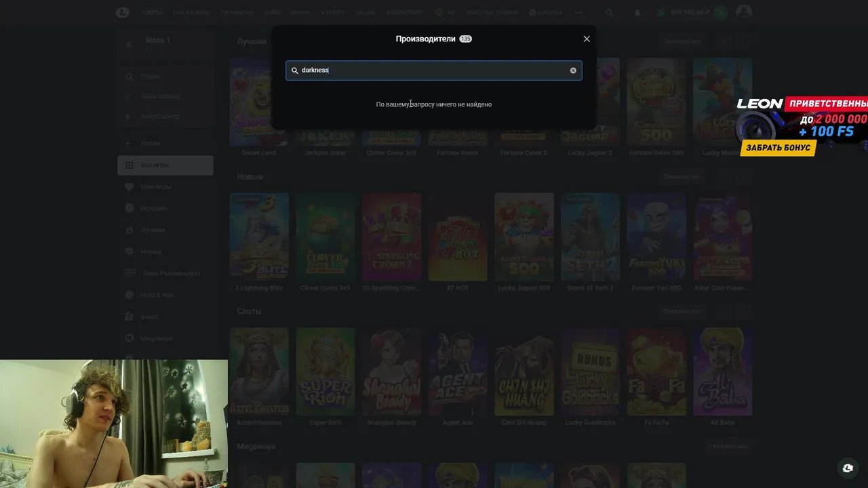This screenshot has width=868, height=488.
Task: Open Chin Shi Huang slot thumbnail
Action: coord(524,371)
